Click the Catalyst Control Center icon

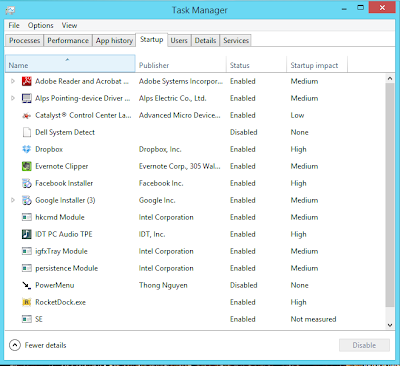point(26,115)
